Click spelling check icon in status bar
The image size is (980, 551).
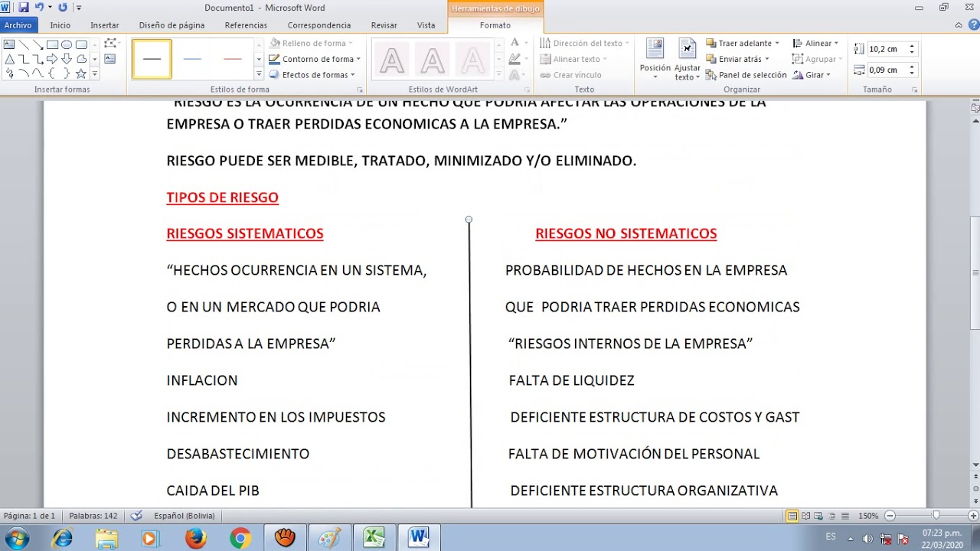pos(136,516)
